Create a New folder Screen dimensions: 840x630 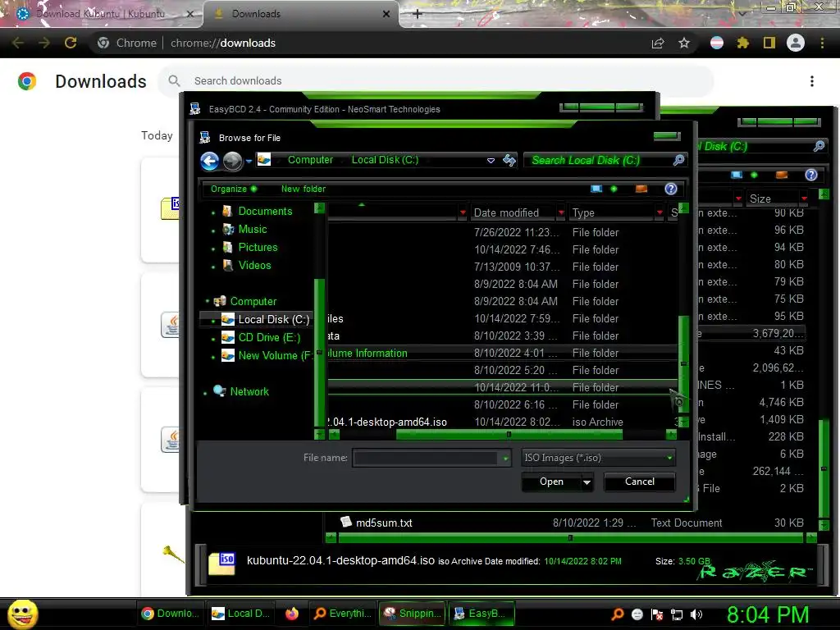(304, 189)
